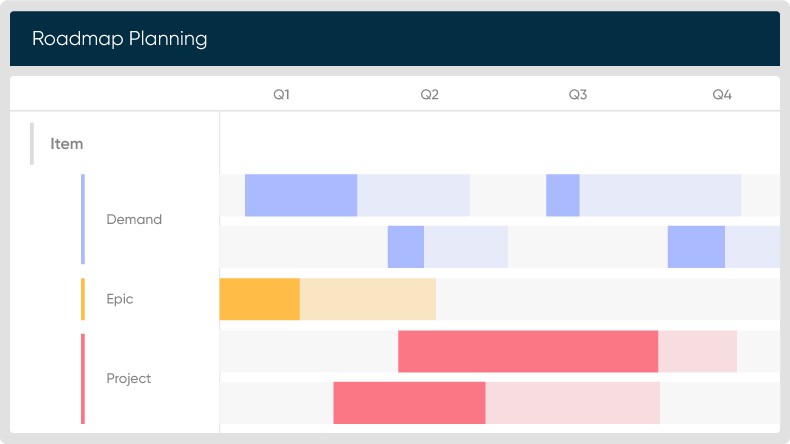Click the light orange Epic bar segment
The width and height of the screenshot is (790, 444).
click(367, 299)
